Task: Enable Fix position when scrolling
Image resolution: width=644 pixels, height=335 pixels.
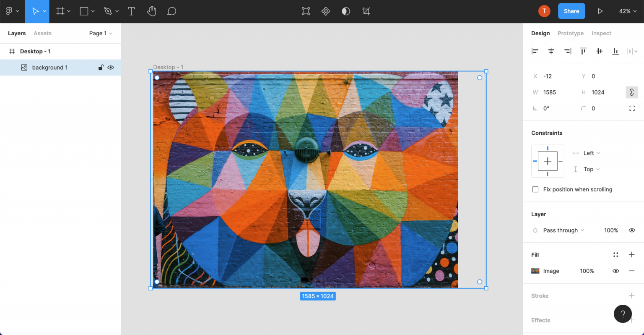Action: point(535,189)
